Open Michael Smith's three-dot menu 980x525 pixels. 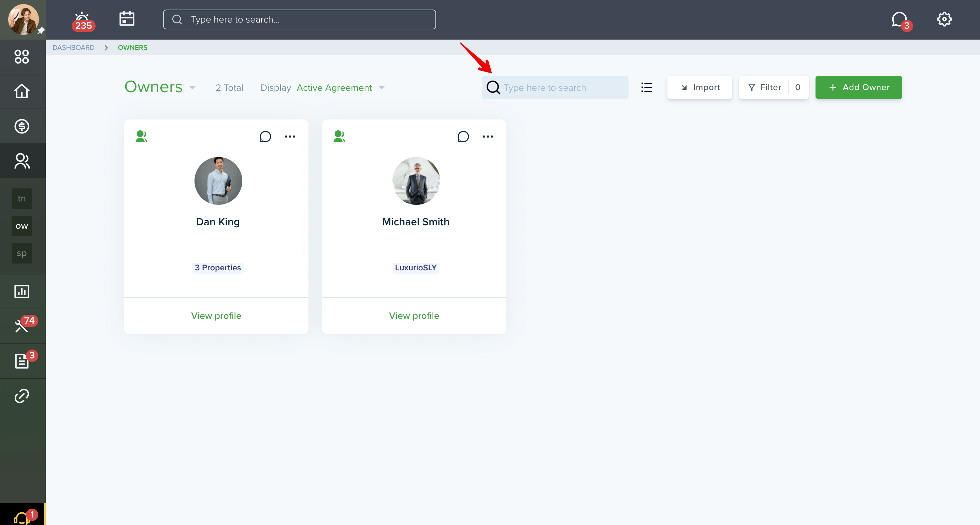coord(488,136)
